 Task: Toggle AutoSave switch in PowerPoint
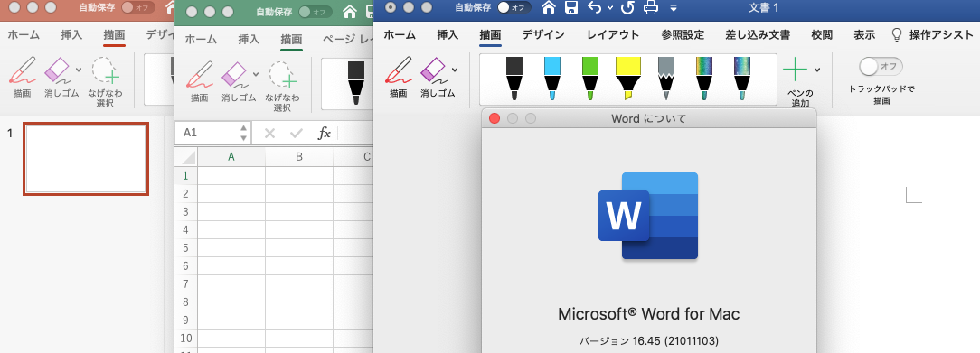(138, 8)
